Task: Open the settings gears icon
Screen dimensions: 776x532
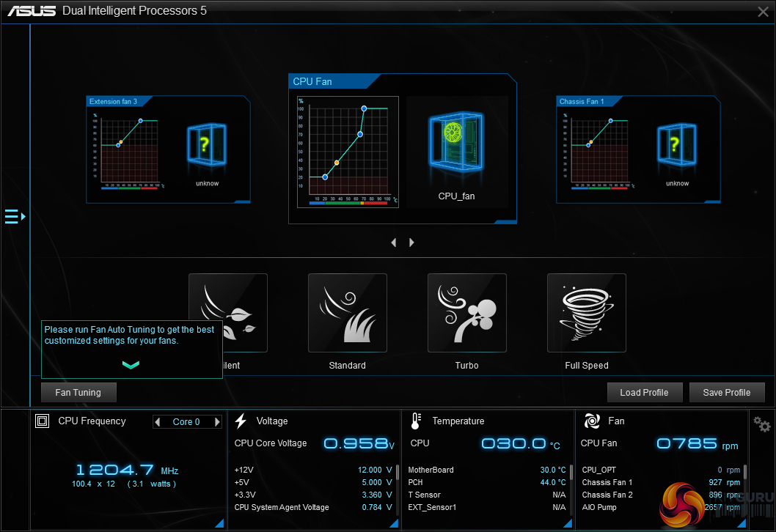Action: tap(761, 424)
